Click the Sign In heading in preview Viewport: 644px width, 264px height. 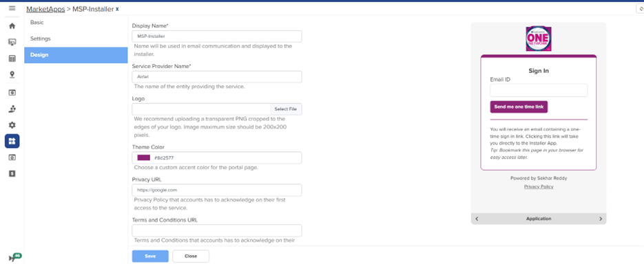(x=539, y=71)
